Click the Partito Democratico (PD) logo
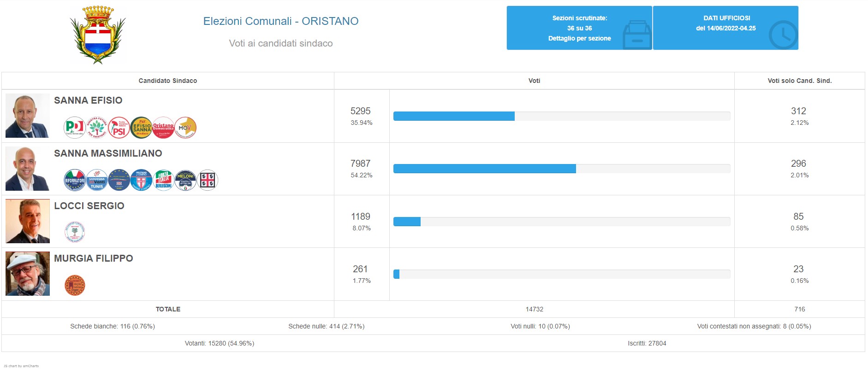The image size is (868, 369). tap(74, 128)
